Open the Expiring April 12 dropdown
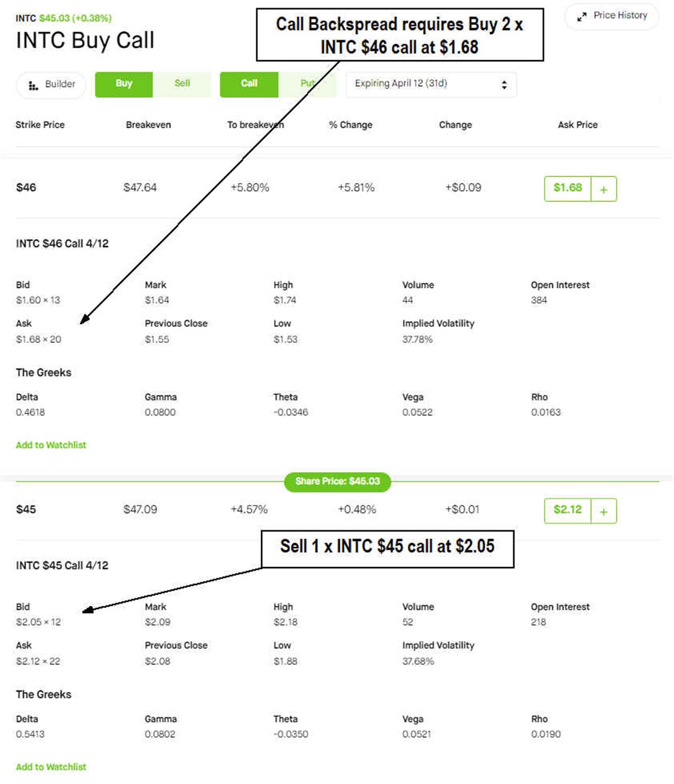This screenshot has width=674, height=784. coord(431,84)
